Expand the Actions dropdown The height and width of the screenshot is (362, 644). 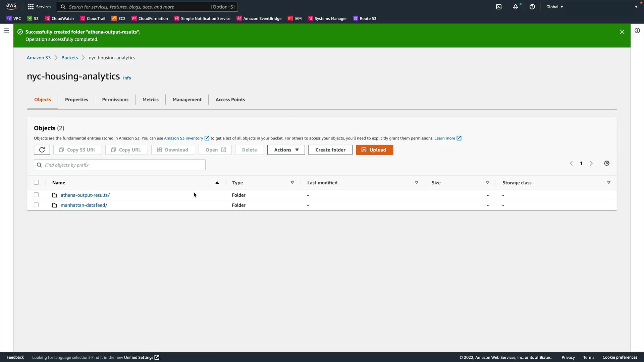(286, 150)
